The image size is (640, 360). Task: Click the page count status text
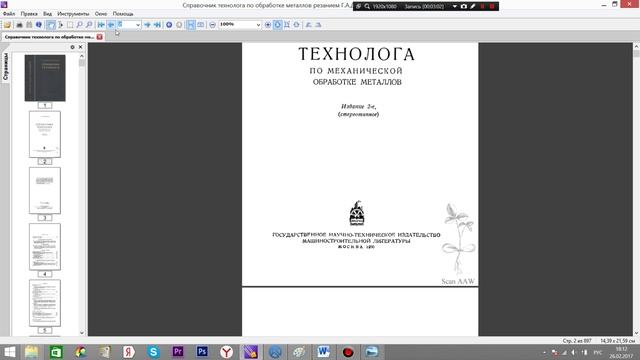(577, 340)
